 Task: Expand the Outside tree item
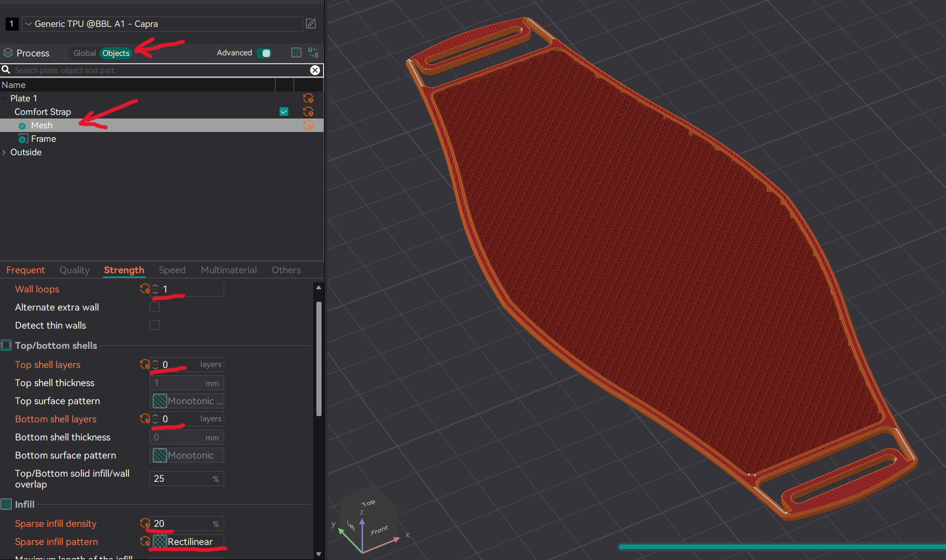(x=5, y=152)
